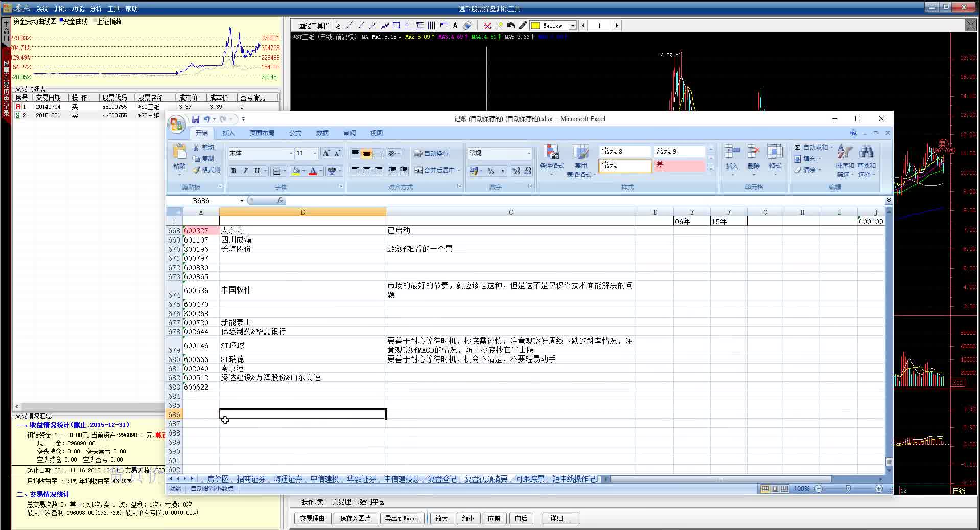Select the pencil tool in drawing toolbar

(523, 25)
